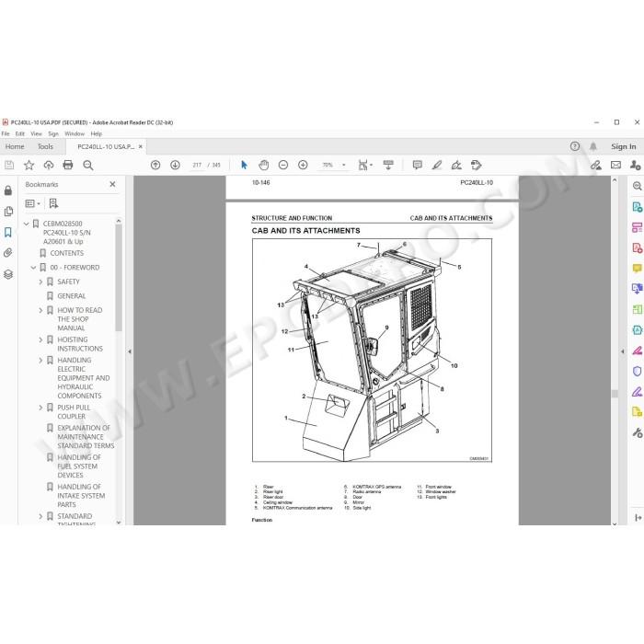The height and width of the screenshot is (644, 644).
Task: Expand HANDLING ELECTRIC EQUIPMENT bookmark
Action: (40, 361)
